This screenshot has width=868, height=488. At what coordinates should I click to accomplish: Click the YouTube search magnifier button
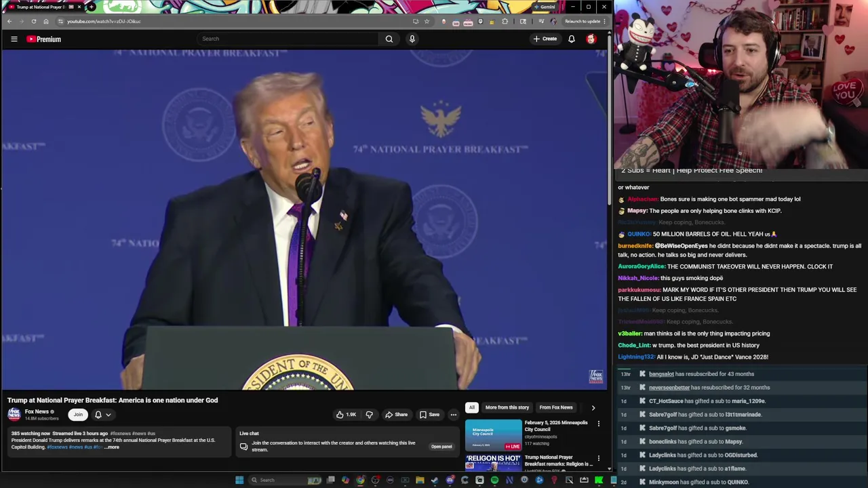pos(389,39)
